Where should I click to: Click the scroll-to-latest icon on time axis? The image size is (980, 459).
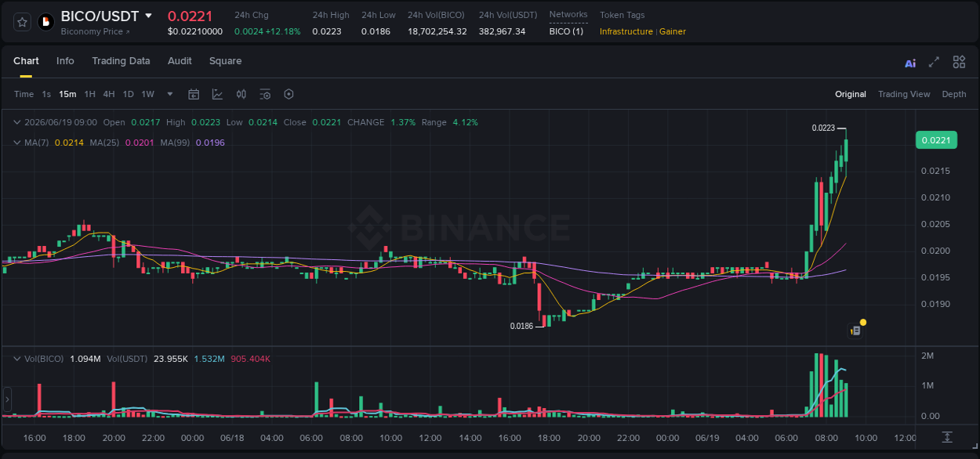click(947, 437)
